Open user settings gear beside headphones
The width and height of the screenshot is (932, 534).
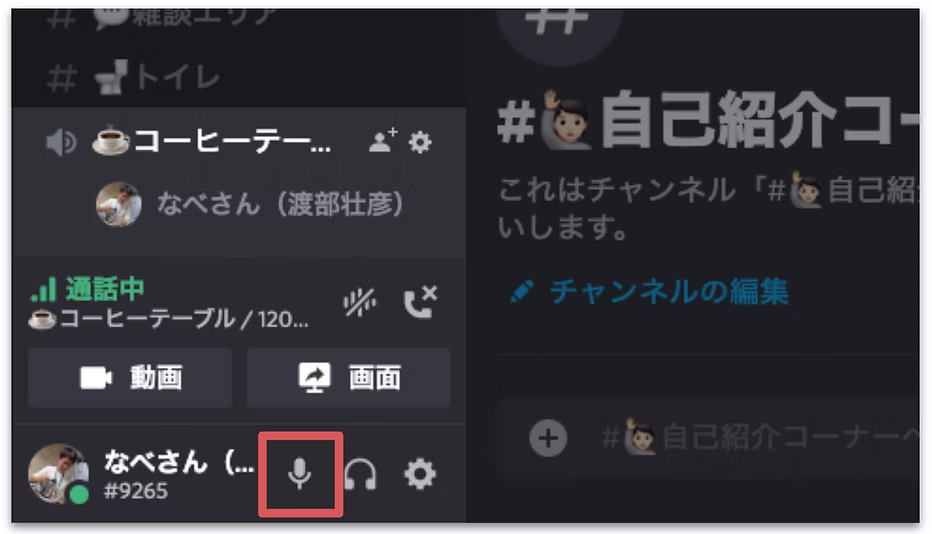pyautogui.click(x=420, y=474)
